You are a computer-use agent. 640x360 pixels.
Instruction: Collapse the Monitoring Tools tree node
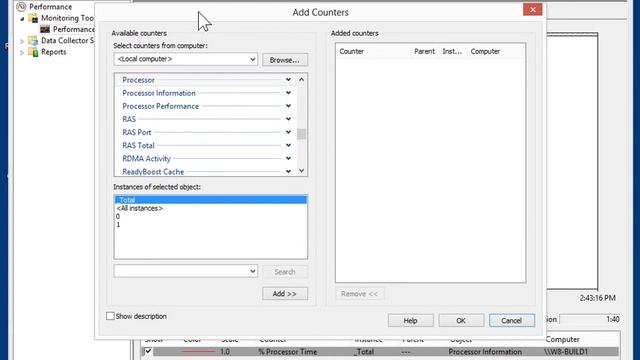tap(22, 18)
